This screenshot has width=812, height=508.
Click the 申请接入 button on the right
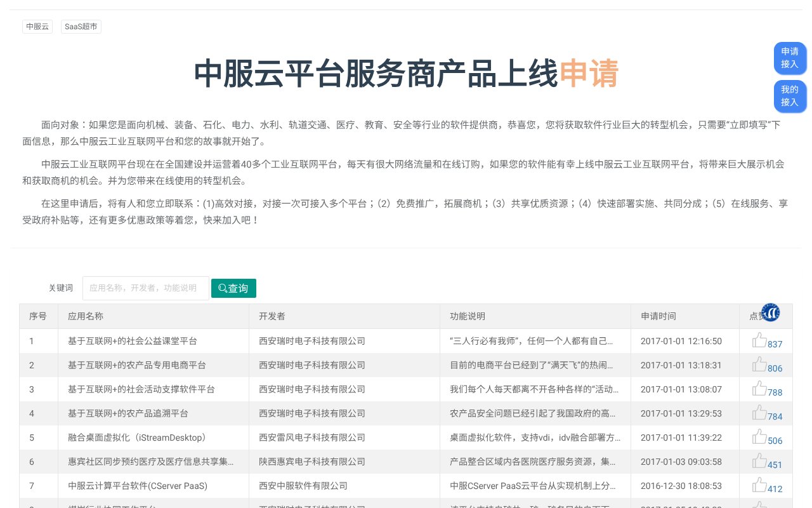(790, 58)
